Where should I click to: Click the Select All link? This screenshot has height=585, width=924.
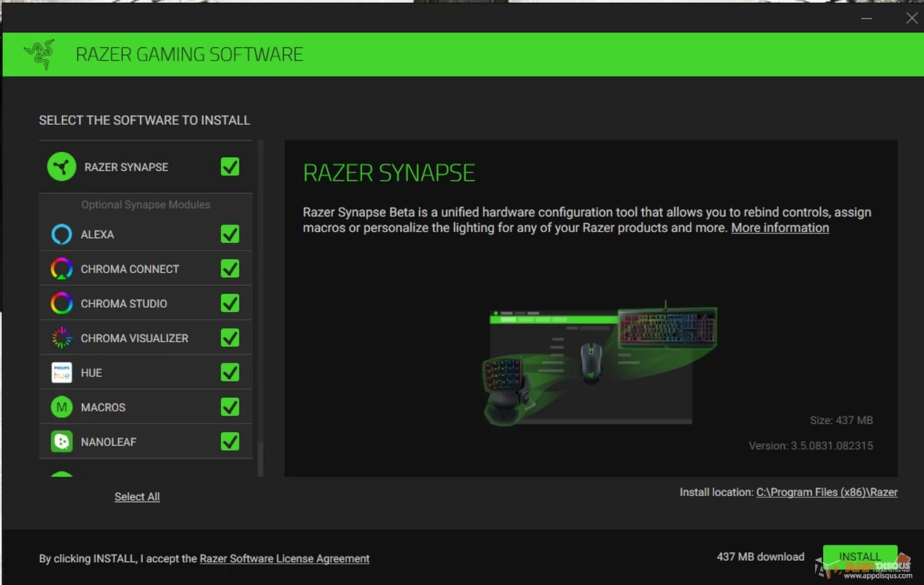(x=137, y=497)
